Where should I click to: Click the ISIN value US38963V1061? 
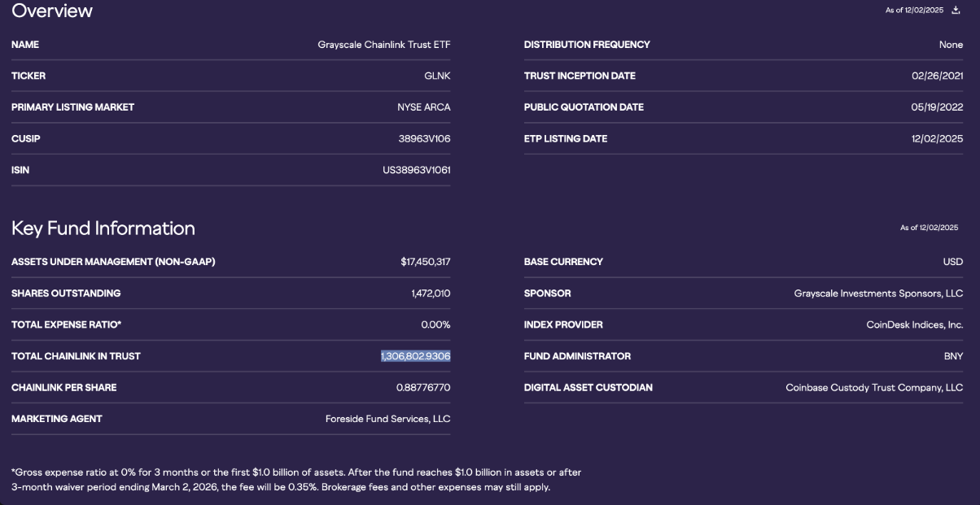416,171
